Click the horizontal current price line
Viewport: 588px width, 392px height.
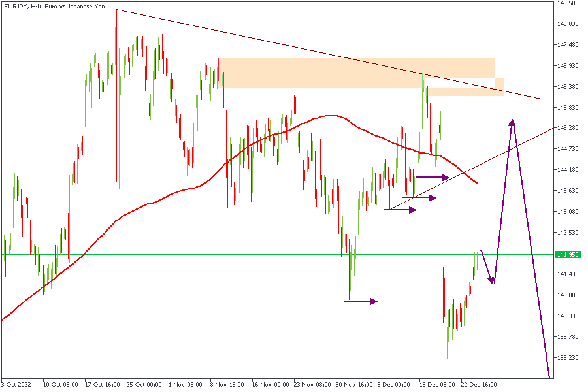(x=196, y=254)
